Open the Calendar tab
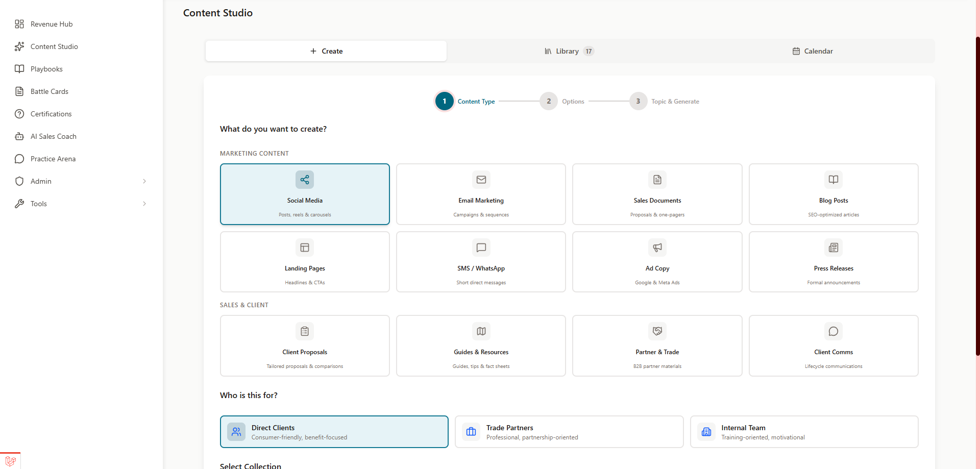Viewport: 980px width, 469px height. click(813, 51)
